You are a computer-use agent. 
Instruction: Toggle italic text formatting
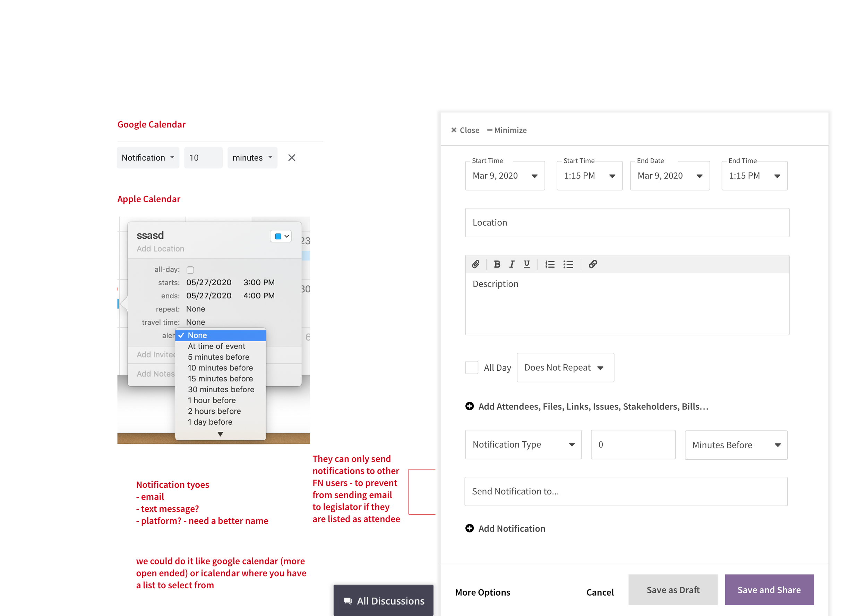(x=512, y=264)
